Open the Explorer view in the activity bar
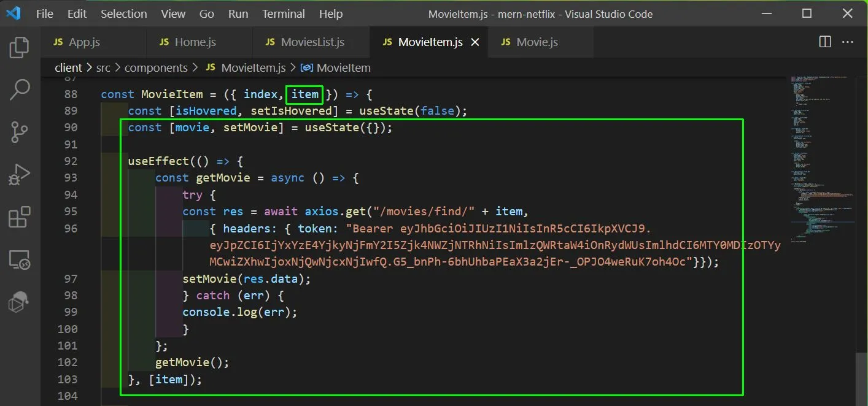Image resolution: width=868 pixels, height=406 pixels. point(20,47)
